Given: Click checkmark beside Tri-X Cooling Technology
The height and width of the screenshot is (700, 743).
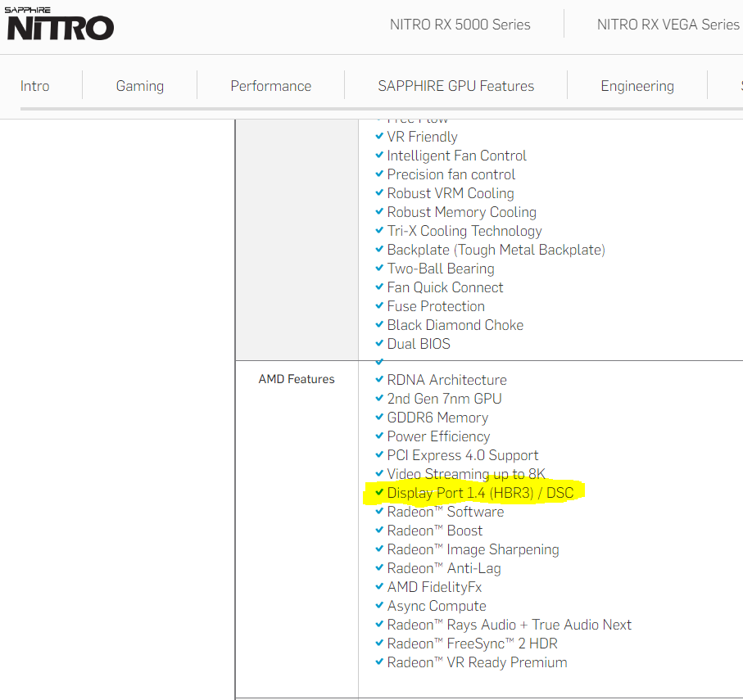Looking at the screenshot, I should (379, 230).
